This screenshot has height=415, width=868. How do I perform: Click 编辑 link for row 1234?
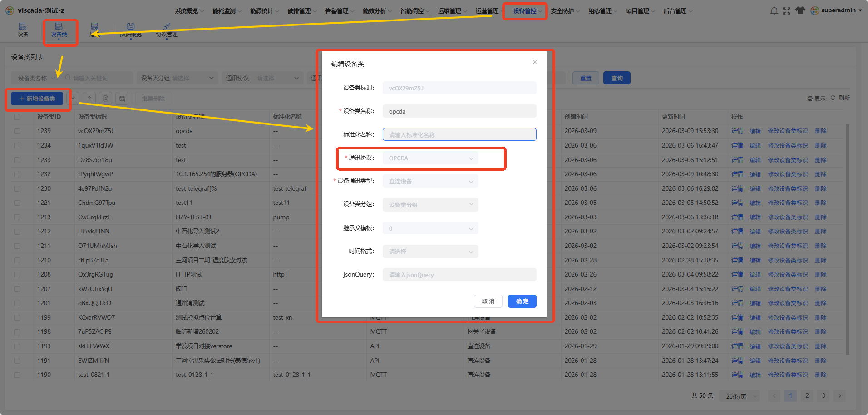coord(755,146)
